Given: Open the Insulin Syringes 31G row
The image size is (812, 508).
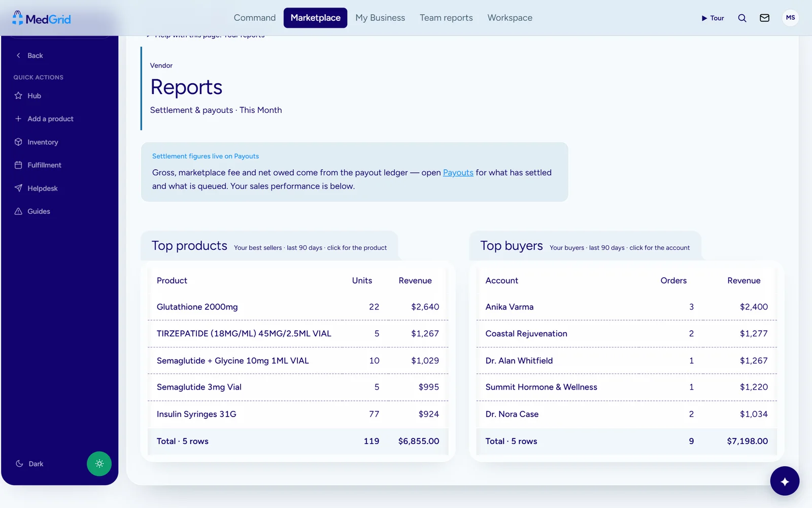Looking at the screenshot, I should pos(298,414).
